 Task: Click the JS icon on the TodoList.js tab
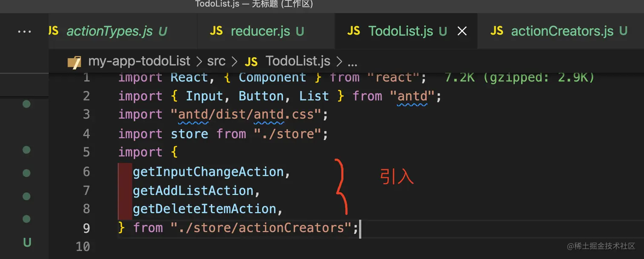click(354, 31)
